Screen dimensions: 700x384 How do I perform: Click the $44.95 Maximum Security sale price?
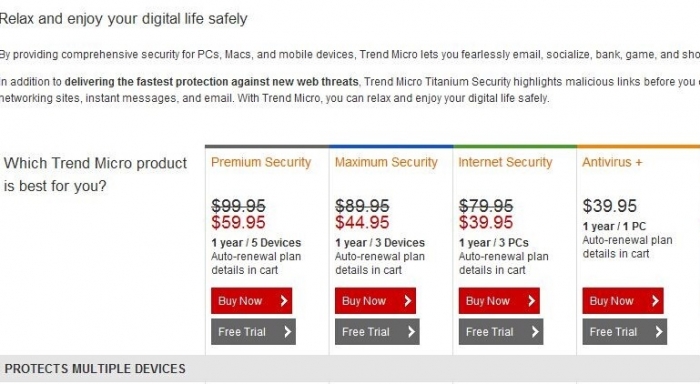coord(362,222)
